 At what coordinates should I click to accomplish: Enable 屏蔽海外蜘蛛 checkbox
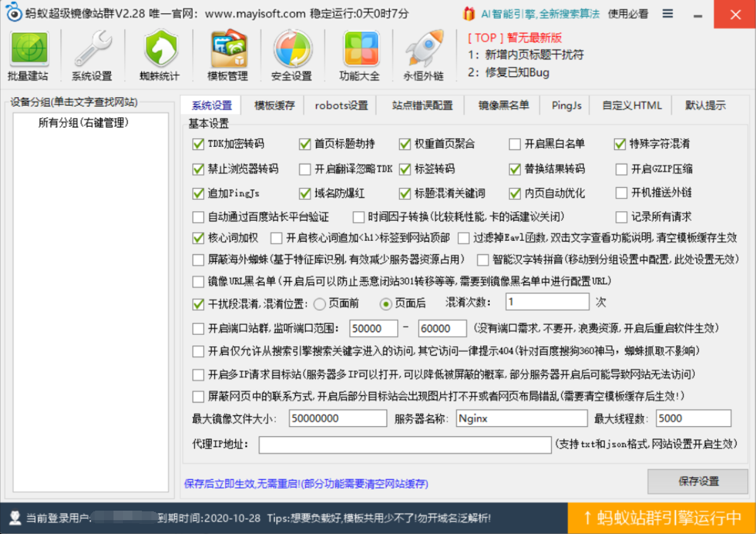(x=198, y=260)
